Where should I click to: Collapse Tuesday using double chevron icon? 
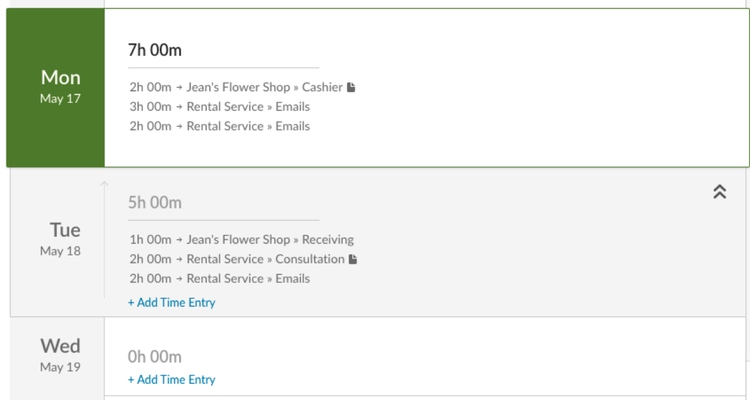click(719, 191)
